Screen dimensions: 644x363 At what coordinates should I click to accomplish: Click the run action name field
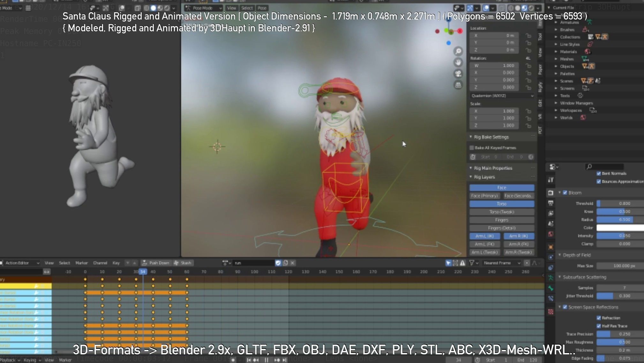point(253,263)
